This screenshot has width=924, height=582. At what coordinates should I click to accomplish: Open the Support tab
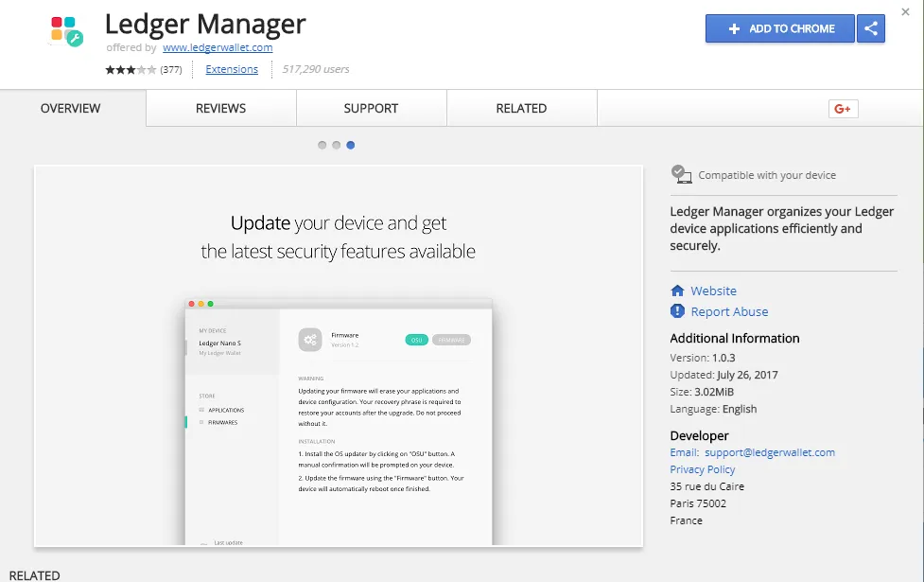tap(372, 109)
